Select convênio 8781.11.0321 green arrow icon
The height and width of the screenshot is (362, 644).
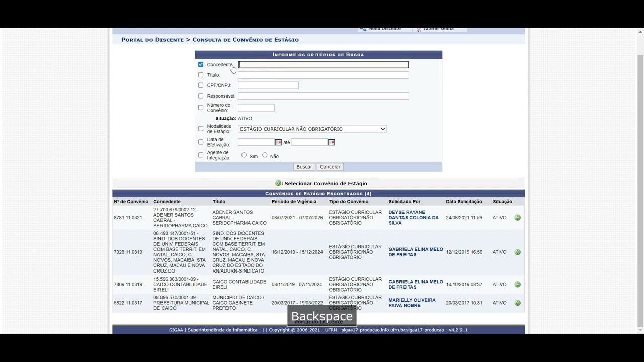click(517, 218)
